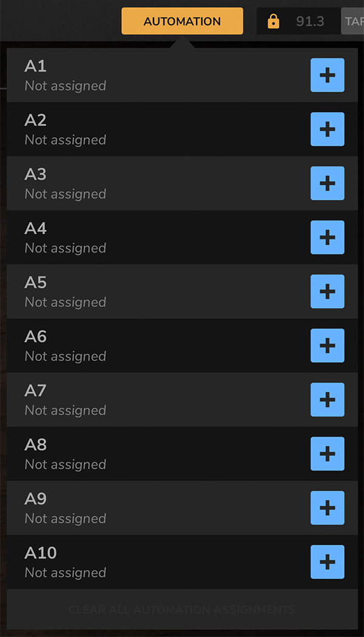The image size is (364, 637).
Task: Click the A3 Not assigned text
Action: [66, 194]
